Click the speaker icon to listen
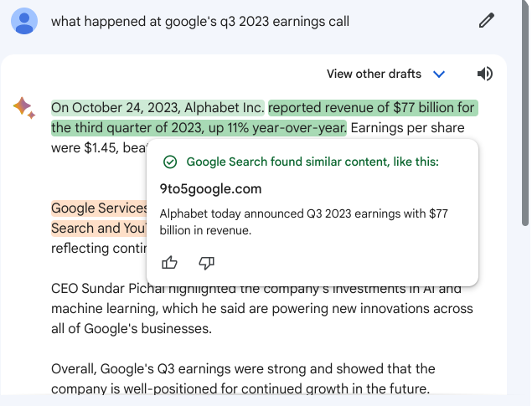Image resolution: width=532 pixels, height=406 pixels. [485, 74]
